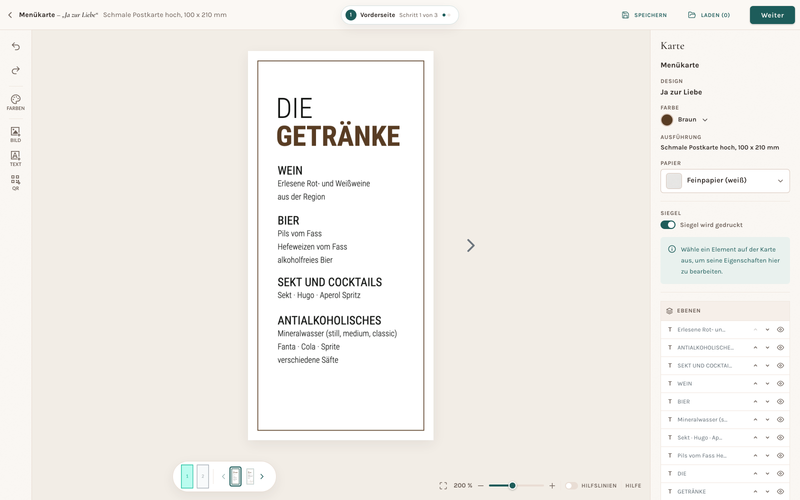800x500 pixels.
Task: Go to next page thumbnail set
Action: [262, 477]
